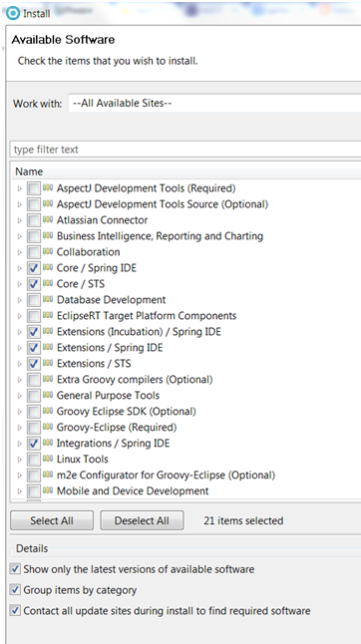Image resolution: width=361 pixels, height=644 pixels.
Task: Check m2e Configurator for Groovy-Eclipse checkbox
Action: click(34, 476)
